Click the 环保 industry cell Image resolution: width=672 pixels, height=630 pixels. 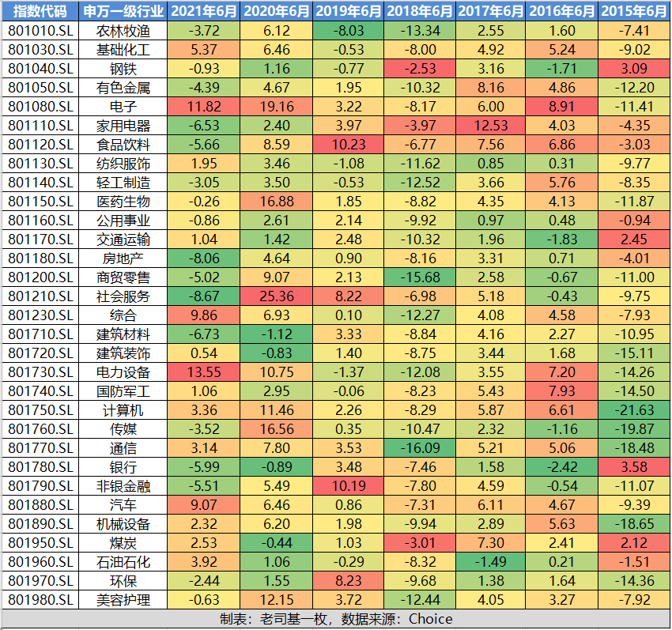pyautogui.click(x=123, y=581)
